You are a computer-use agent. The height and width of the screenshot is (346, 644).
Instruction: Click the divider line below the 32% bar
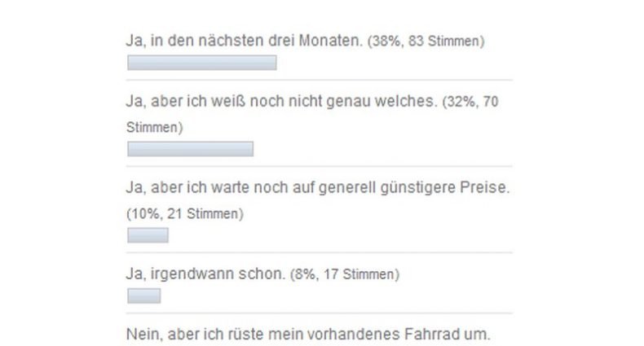pos(318,167)
